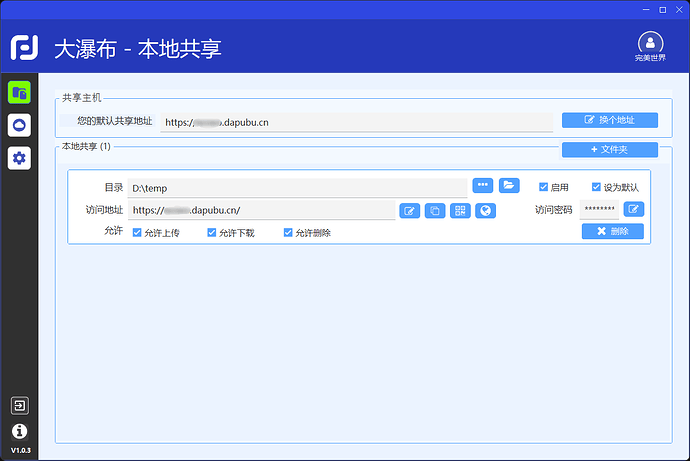
Task: Edit the access password
Action: [x=634, y=209]
